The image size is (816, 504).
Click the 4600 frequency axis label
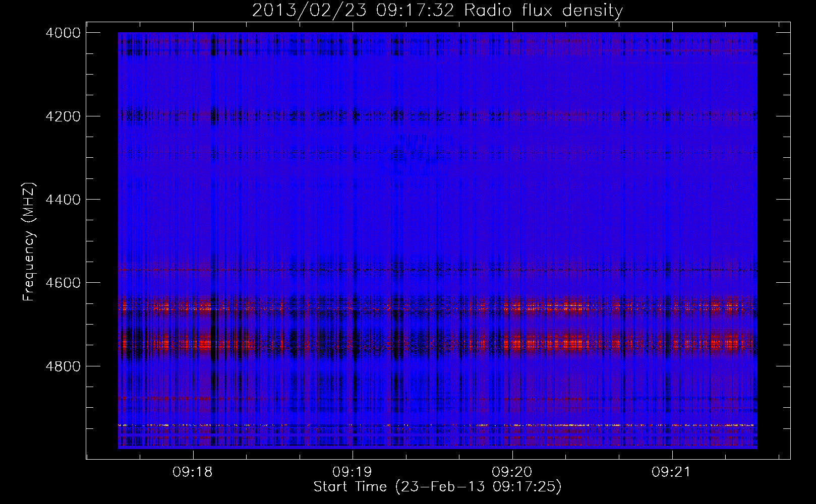pos(63,283)
